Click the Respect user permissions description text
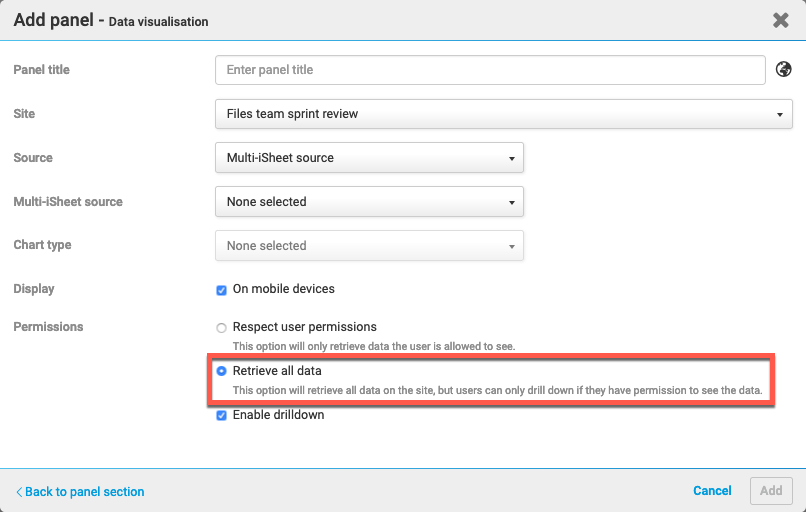Image resolution: width=806 pixels, height=512 pixels. click(373, 346)
